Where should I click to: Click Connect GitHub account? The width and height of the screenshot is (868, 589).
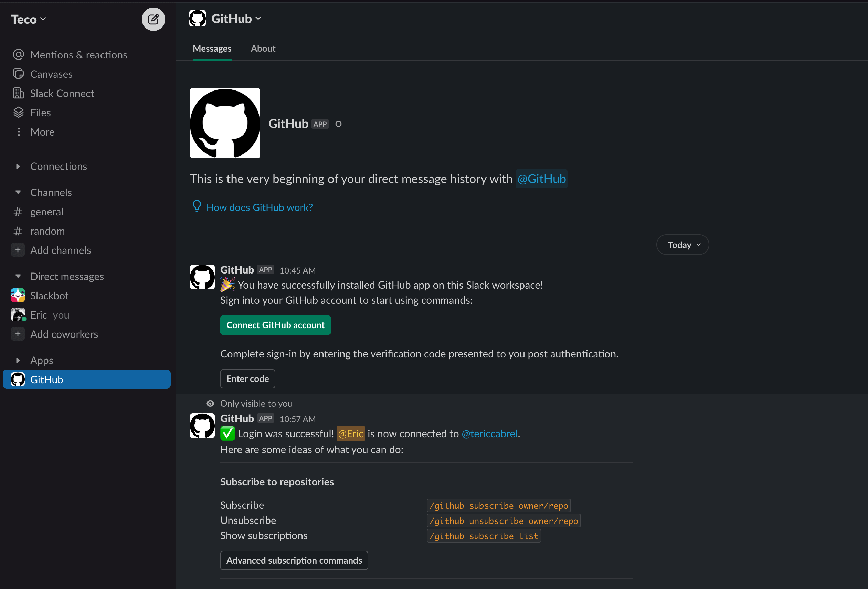(275, 325)
